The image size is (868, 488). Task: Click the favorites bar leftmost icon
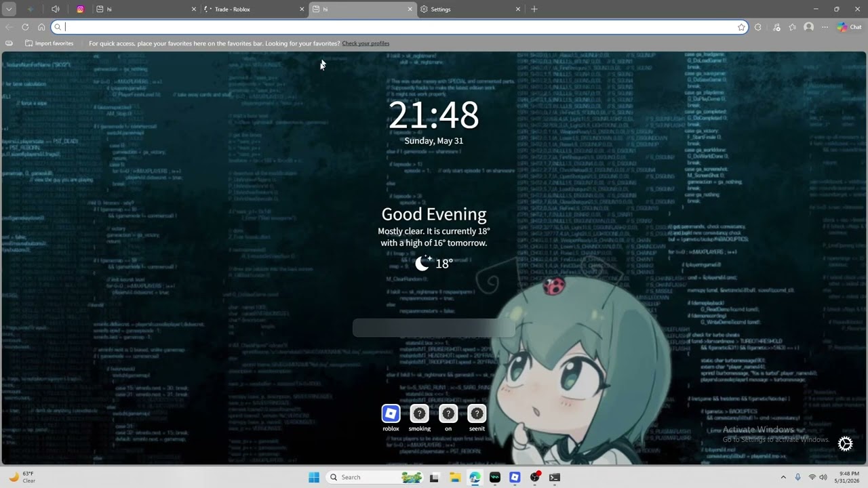(9, 43)
